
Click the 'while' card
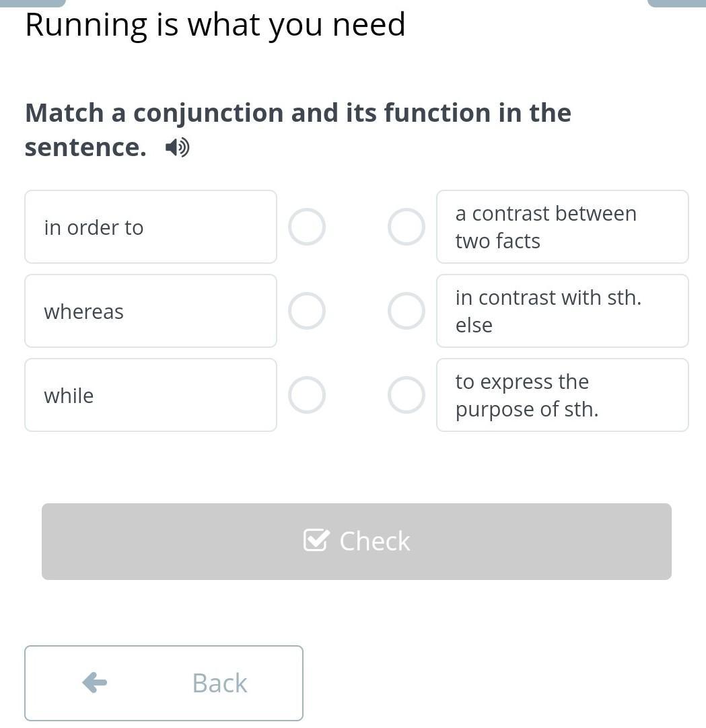(x=151, y=395)
